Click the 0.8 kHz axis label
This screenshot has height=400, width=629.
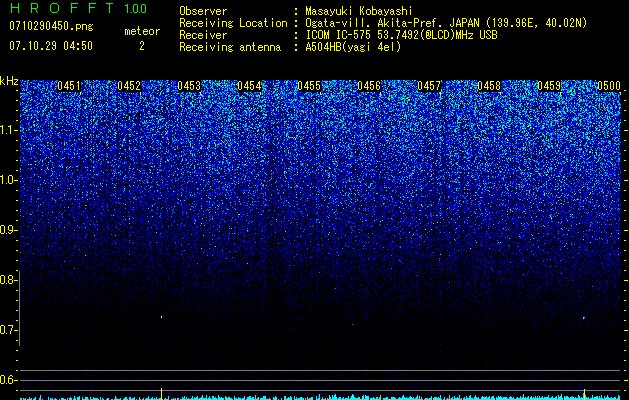pos(7,280)
